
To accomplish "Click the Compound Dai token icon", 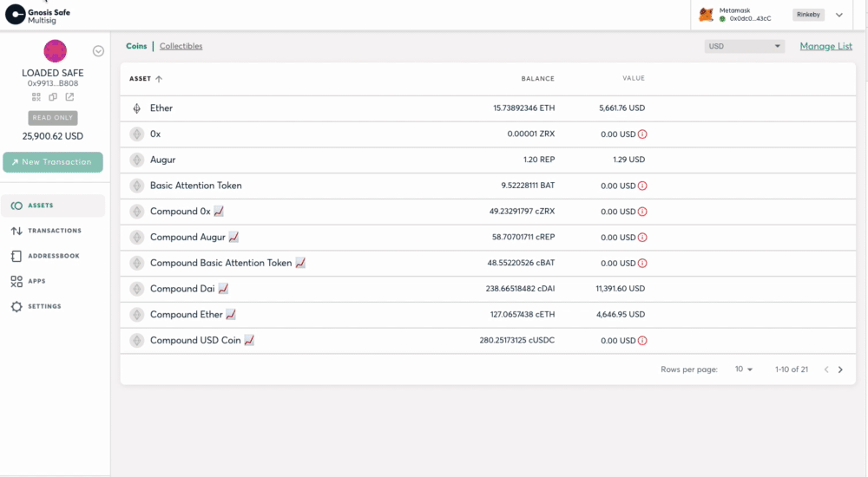I will (x=137, y=289).
